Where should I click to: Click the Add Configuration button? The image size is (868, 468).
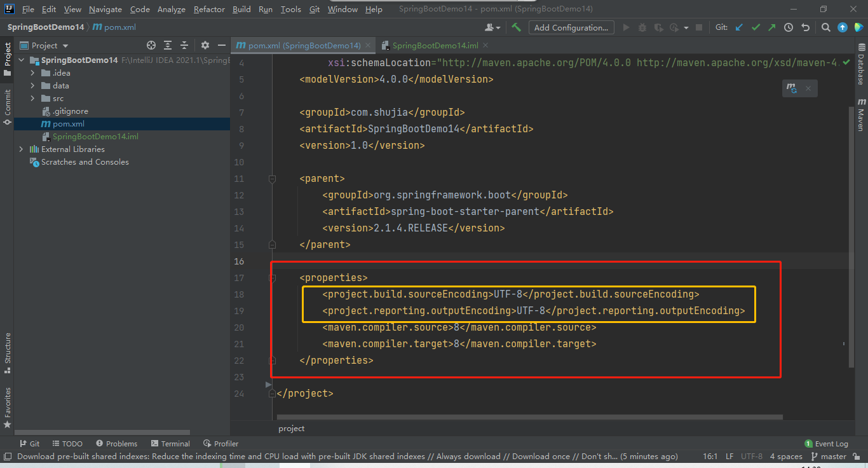571,27
